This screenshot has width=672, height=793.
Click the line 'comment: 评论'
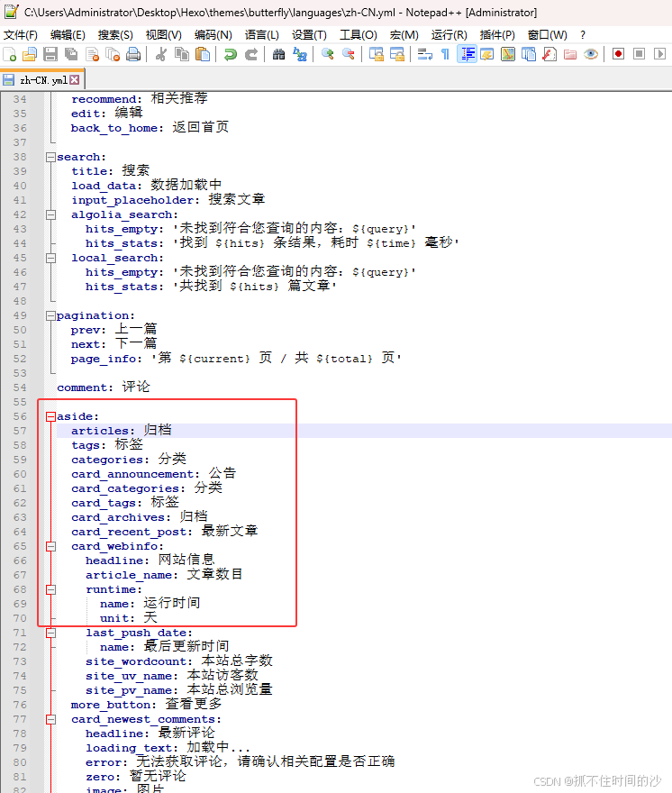[104, 387]
